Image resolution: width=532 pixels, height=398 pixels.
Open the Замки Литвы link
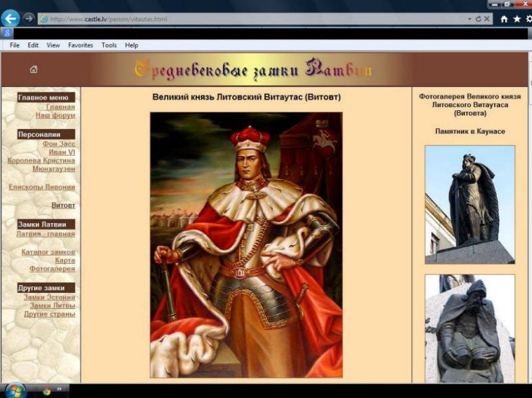coord(53,306)
